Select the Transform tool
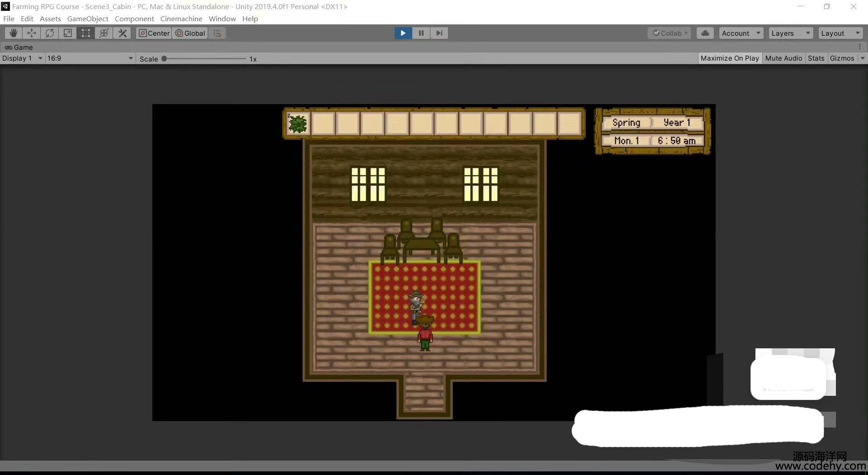 pos(104,33)
